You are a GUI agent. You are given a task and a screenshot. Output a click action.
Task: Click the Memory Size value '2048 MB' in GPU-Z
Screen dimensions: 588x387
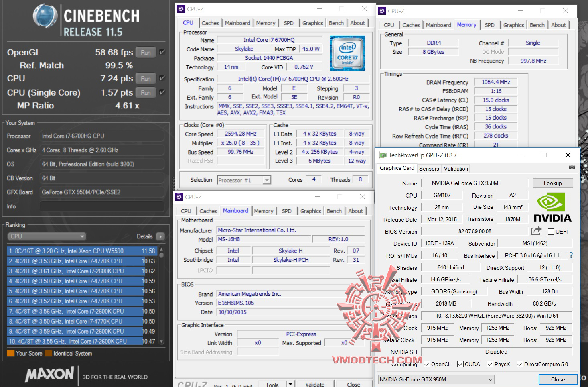click(x=446, y=303)
